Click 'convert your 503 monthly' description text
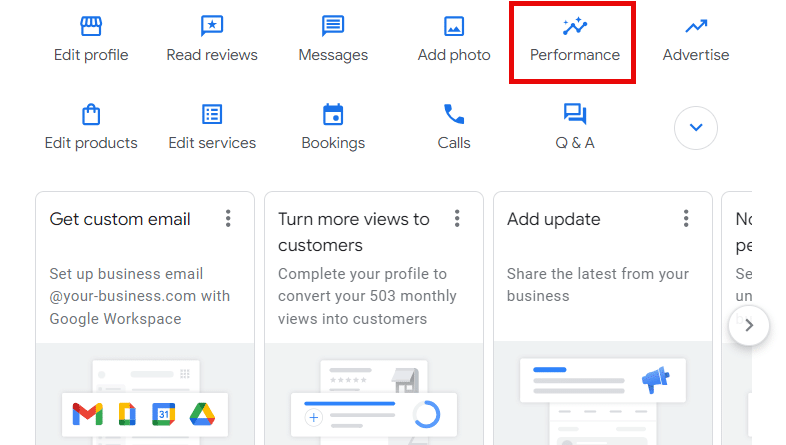 click(367, 296)
